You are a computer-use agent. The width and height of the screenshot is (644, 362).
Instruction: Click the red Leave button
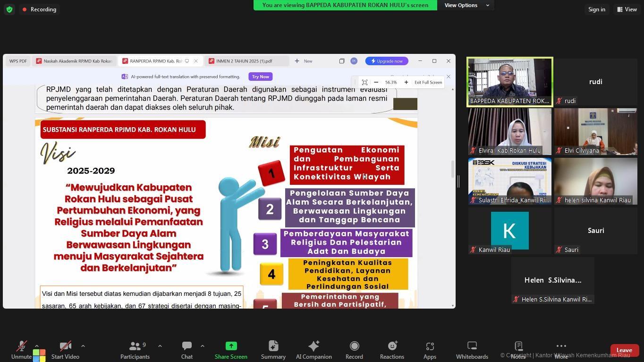[624, 350]
